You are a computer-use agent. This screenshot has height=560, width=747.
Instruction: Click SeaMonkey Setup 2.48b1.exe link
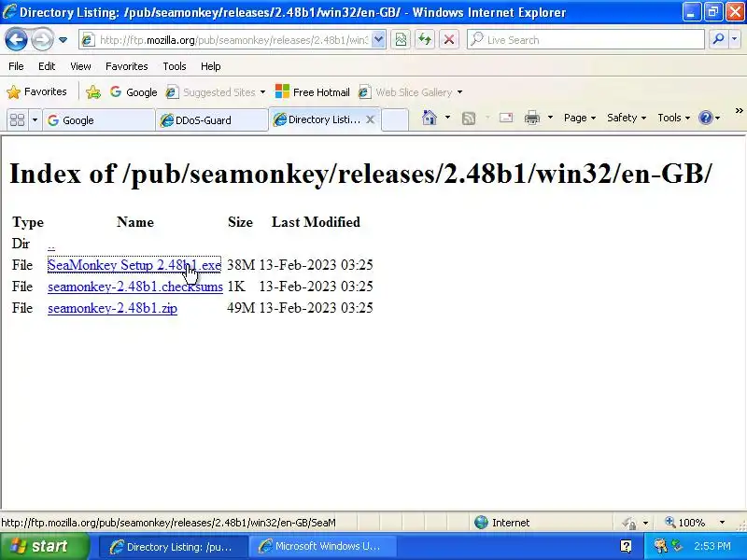[x=134, y=265]
